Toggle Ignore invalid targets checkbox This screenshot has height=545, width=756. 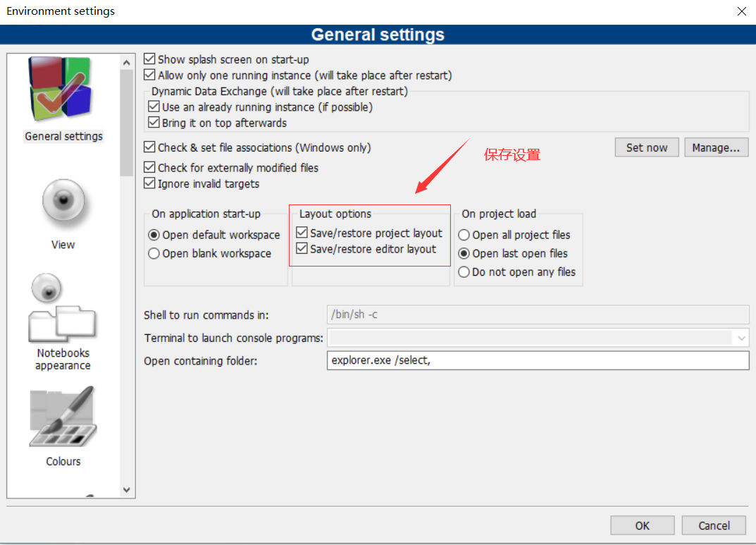point(149,183)
